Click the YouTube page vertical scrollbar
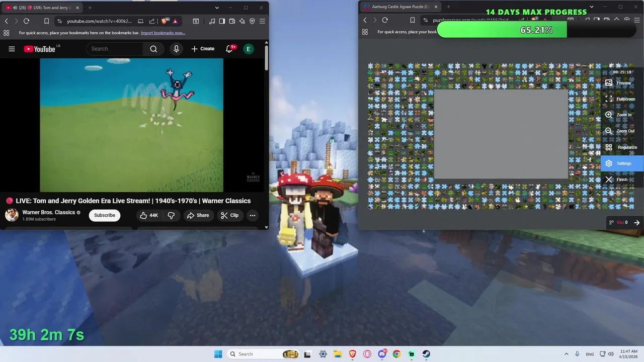 pos(267,58)
